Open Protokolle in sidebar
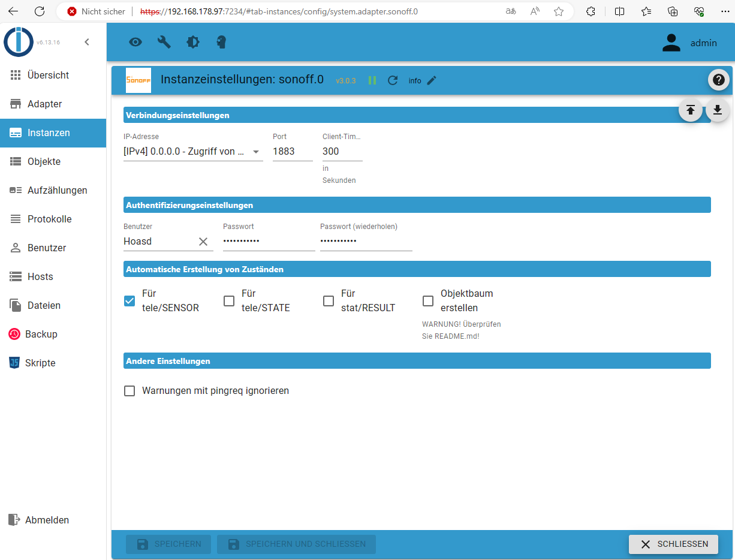This screenshot has width=735, height=560. (x=53, y=219)
